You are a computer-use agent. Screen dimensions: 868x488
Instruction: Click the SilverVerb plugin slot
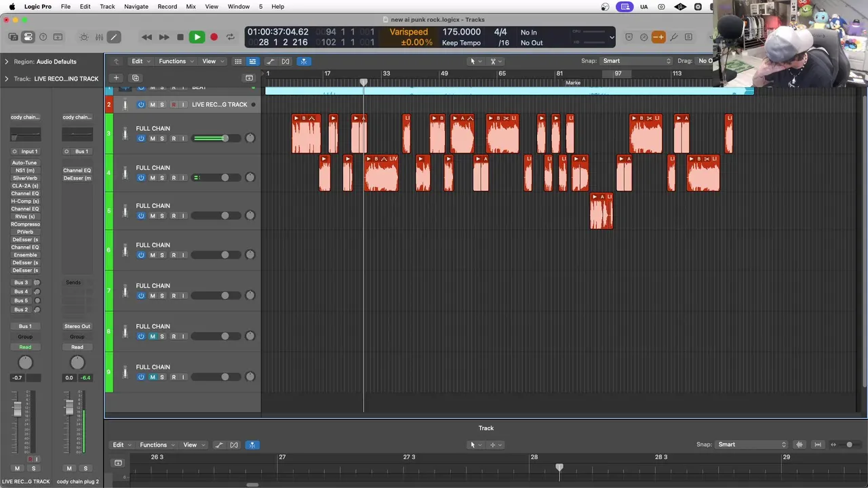click(25, 178)
